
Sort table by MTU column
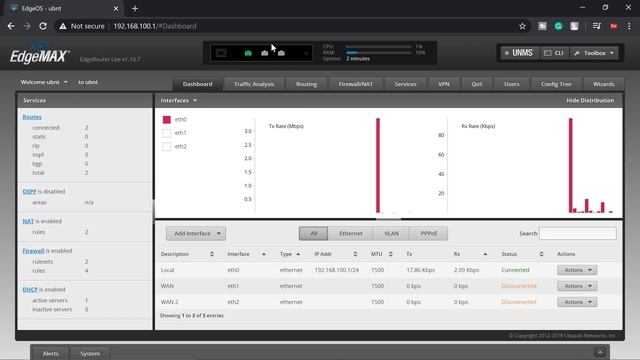pyautogui.click(x=391, y=254)
